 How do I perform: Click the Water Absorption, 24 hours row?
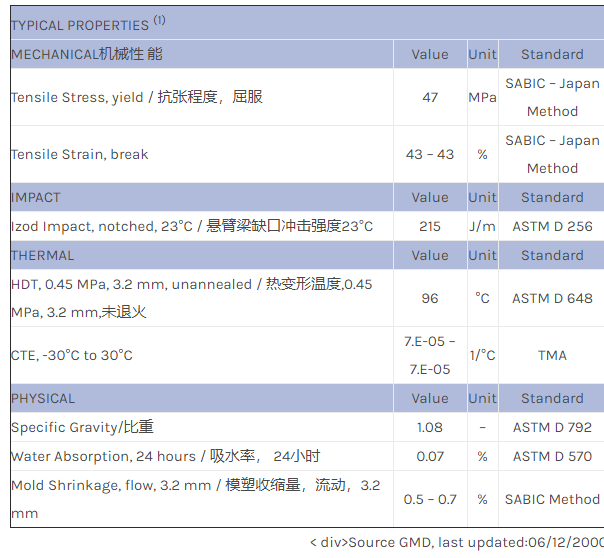[165, 456]
